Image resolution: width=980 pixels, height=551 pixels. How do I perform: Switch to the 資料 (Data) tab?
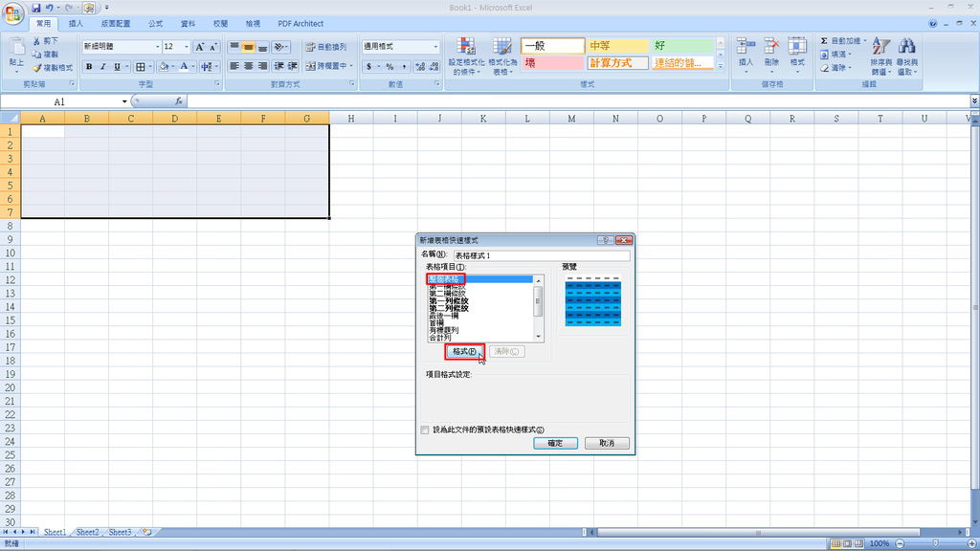[x=189, y=24]
